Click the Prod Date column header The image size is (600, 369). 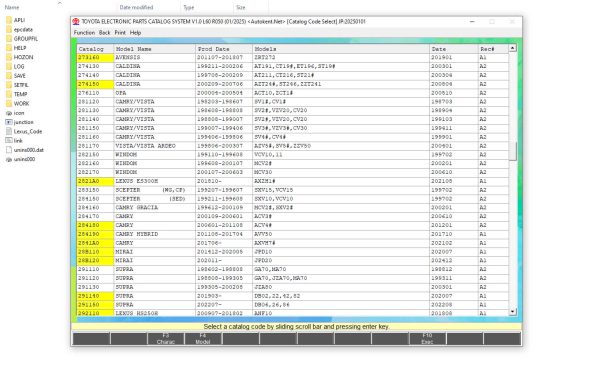click(224, 49)
